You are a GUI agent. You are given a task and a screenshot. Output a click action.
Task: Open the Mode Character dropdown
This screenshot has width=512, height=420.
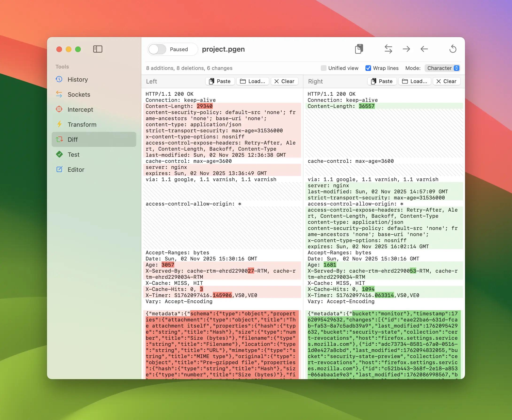[442, 68]
